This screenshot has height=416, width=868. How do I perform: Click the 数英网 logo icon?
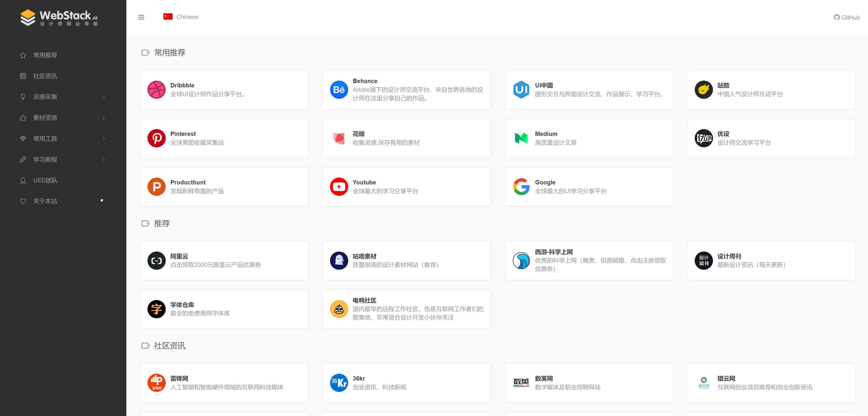pos(521,383)
